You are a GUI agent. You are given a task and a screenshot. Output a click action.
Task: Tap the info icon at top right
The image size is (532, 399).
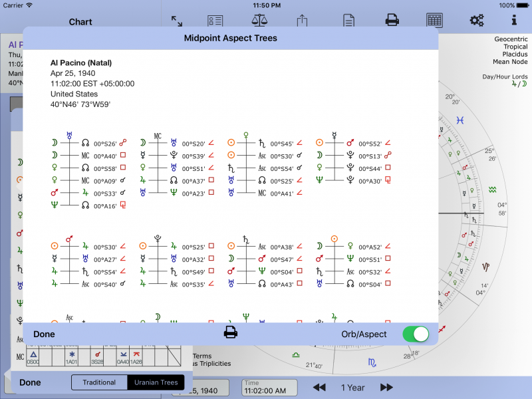[x=517, y=20]
